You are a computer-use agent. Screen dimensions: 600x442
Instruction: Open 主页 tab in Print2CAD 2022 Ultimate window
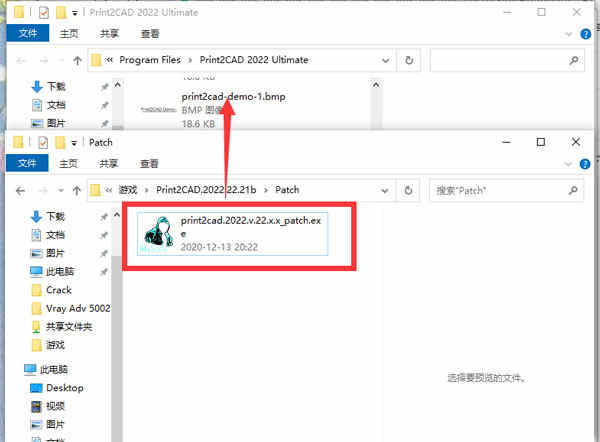coord(69,34)
